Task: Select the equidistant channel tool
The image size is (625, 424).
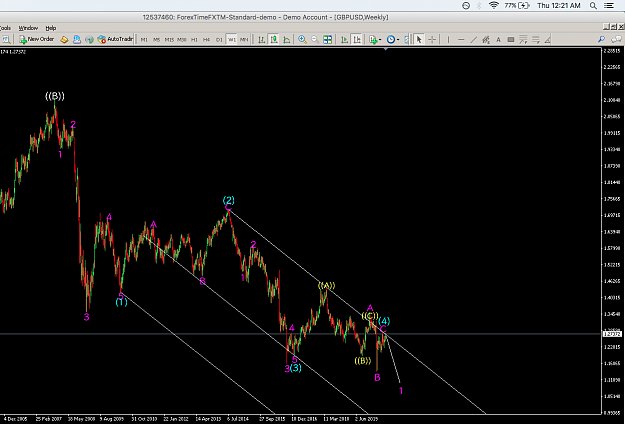Action: (x=486, y=39)
